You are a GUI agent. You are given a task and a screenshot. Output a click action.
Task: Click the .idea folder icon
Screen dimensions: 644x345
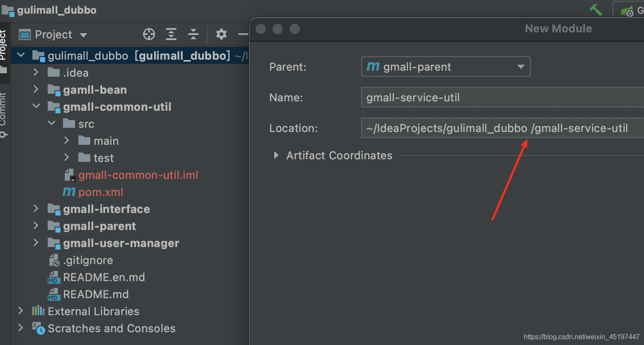[x=54, y=72]
